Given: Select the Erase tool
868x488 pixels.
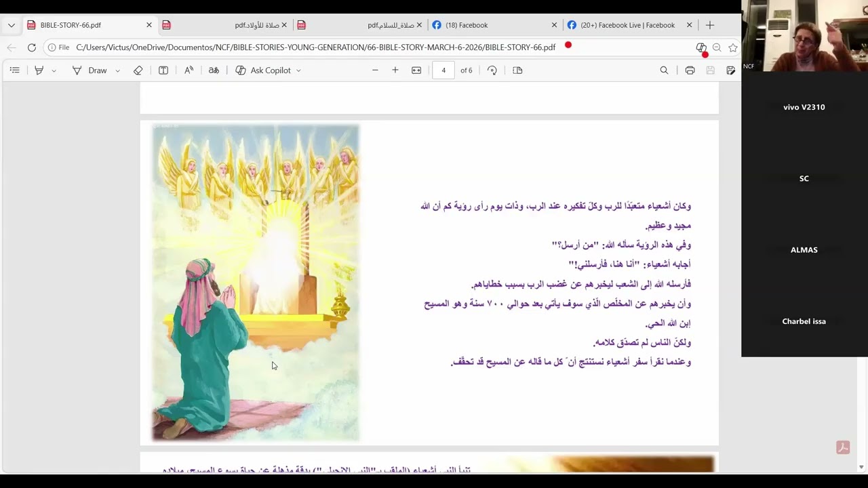Looking at the screenshot, I should point(138,70).
